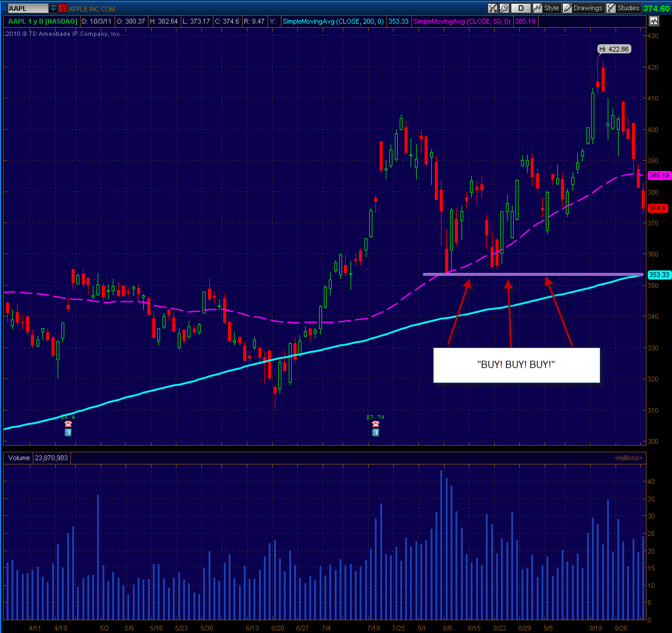Click the C: 374.6 close value
The image size is (672, 633).
point(227,21)
